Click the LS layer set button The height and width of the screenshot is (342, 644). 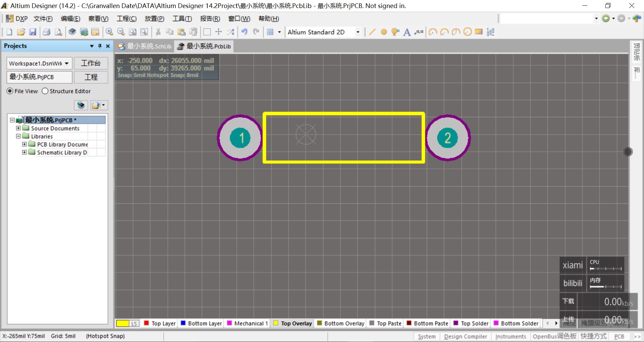coord(134,324)
